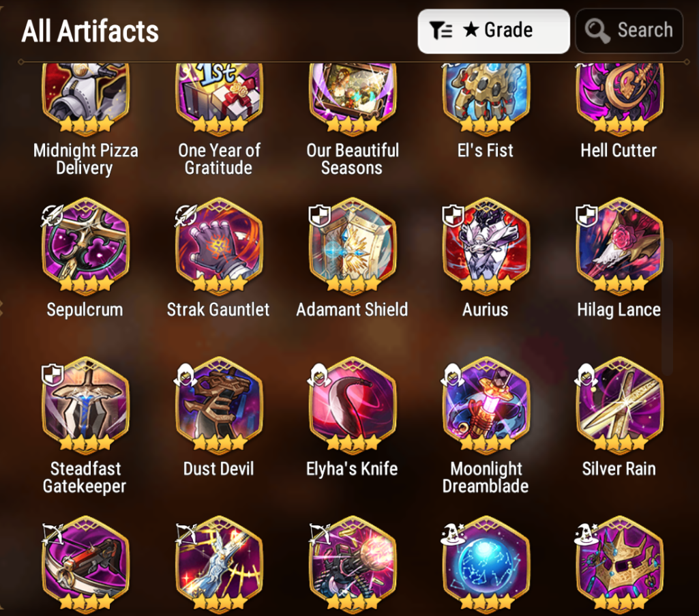
Task: Click the artifact list scrollbar
Action: pos(668,307)
